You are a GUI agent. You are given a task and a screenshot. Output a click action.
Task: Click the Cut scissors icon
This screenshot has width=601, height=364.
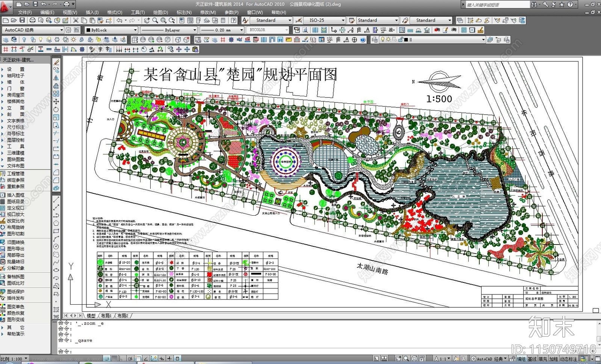pos(76,20)
